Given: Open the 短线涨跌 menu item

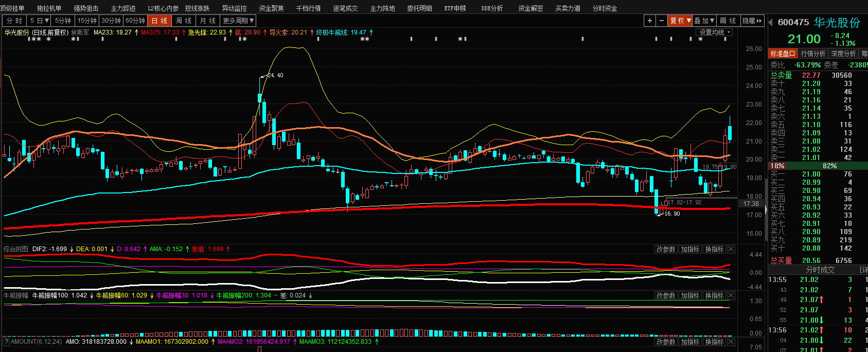Looking at the screenshot, I should pos(198,8).
